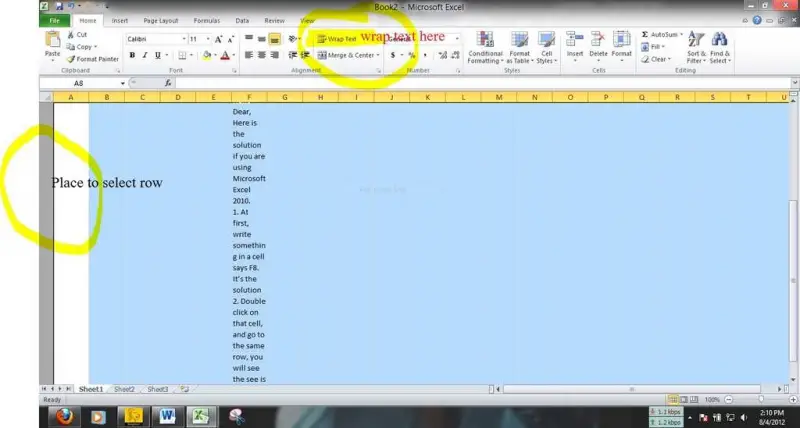The height and width of the screenshot is (428, 800).
Task: Click Decrease Decimal
Action: 456,55
